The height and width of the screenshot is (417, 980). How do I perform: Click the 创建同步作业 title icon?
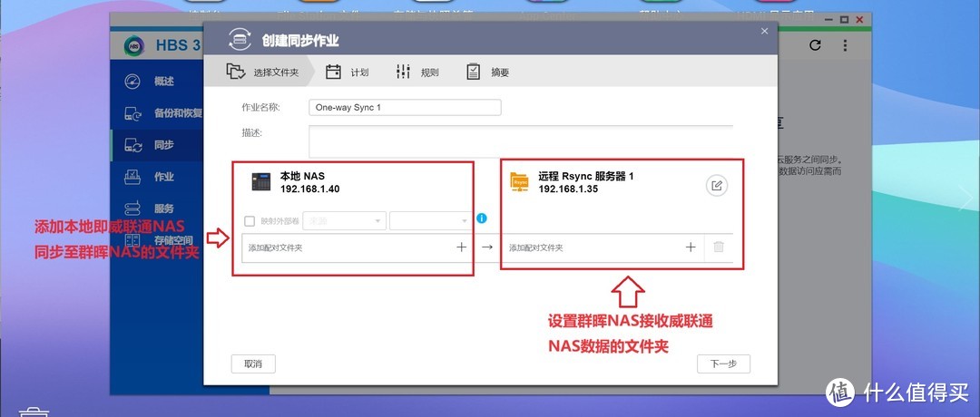tap(239, 39)
